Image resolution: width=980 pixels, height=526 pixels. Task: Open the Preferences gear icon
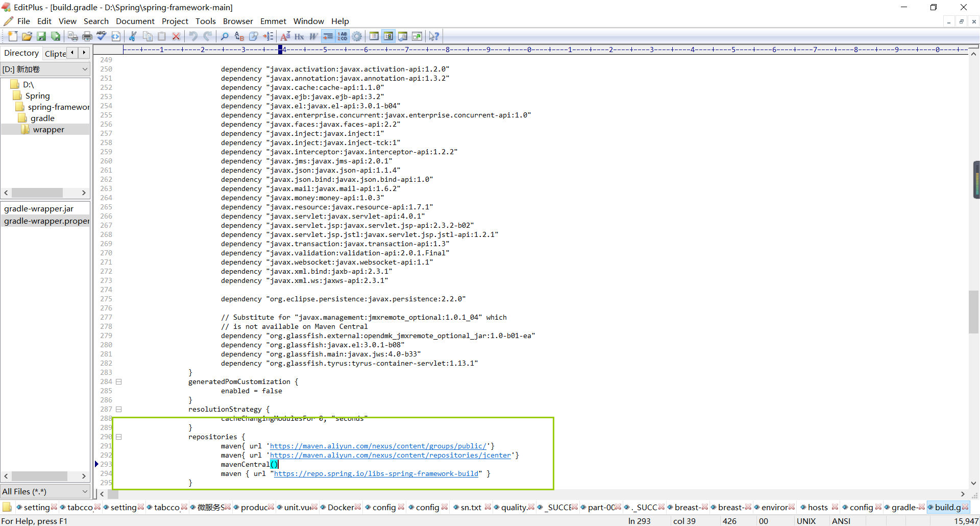357,36
